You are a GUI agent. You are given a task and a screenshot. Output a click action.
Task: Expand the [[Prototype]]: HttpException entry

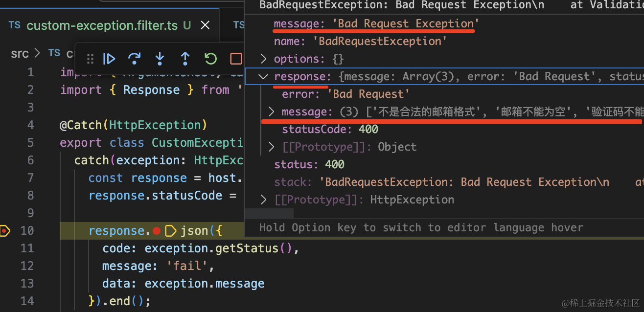point(264,200)
